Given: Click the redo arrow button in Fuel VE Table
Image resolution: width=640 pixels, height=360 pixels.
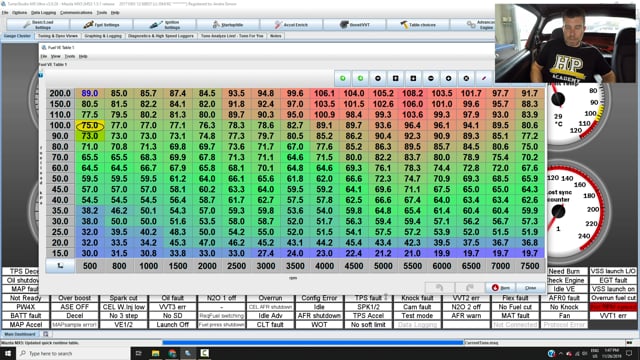Looking at the screenshot, I should [x=470, y=287].
